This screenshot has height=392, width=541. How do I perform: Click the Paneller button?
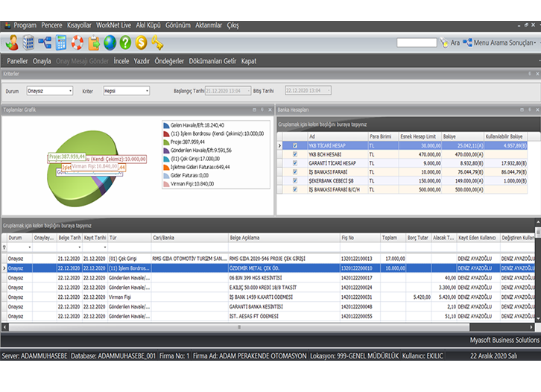17,61
